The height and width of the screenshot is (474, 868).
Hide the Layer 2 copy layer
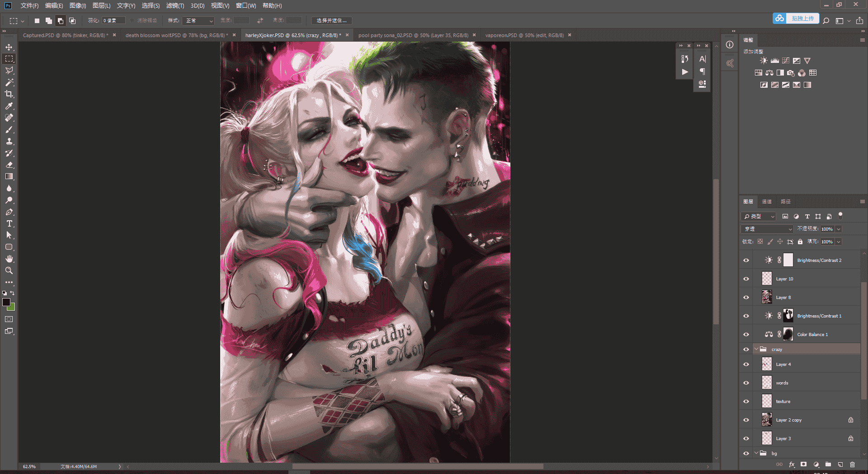746,420
